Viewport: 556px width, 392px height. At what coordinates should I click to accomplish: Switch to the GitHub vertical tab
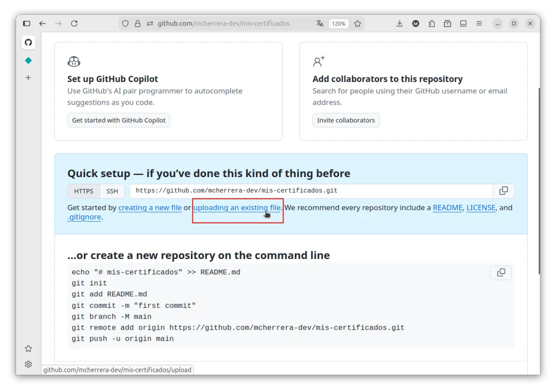tap(28, 42)
